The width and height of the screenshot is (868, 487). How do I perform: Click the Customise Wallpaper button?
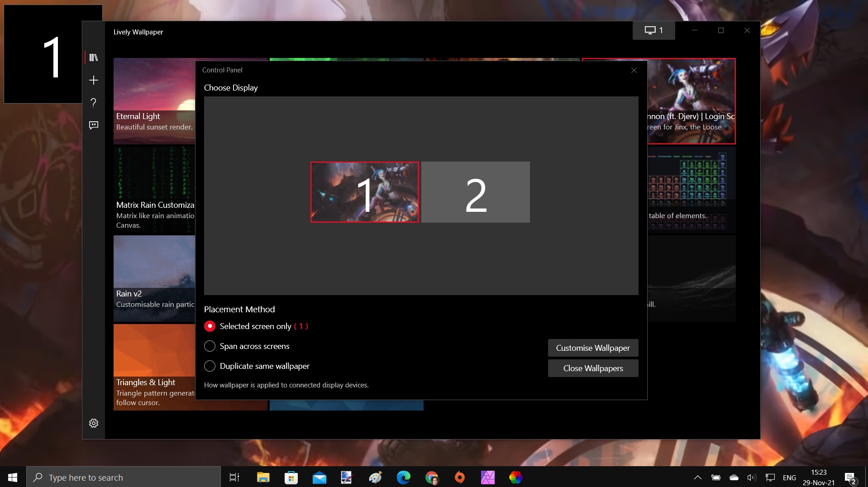593,348
